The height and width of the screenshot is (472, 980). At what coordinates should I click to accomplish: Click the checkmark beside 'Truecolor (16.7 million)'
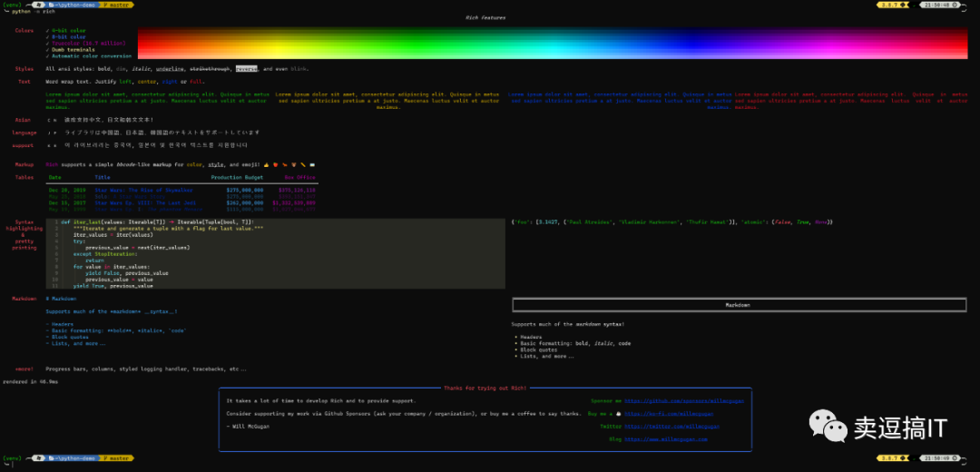tap(47, 44)
